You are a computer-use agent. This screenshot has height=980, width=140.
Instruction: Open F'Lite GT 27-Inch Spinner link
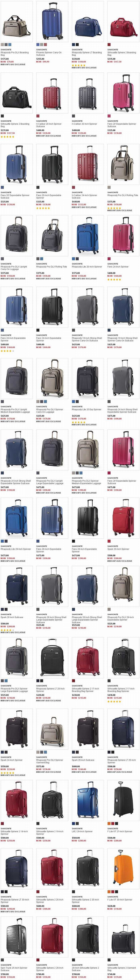click(120, 831)
